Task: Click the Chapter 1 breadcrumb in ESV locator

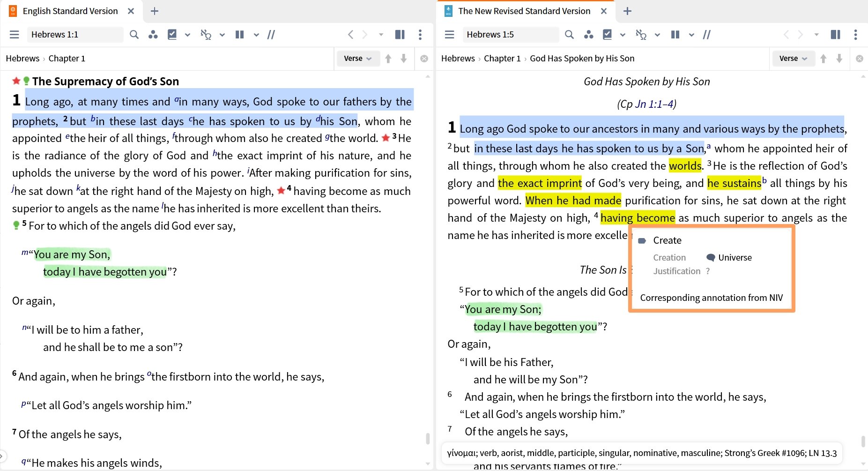Action: 67,59
